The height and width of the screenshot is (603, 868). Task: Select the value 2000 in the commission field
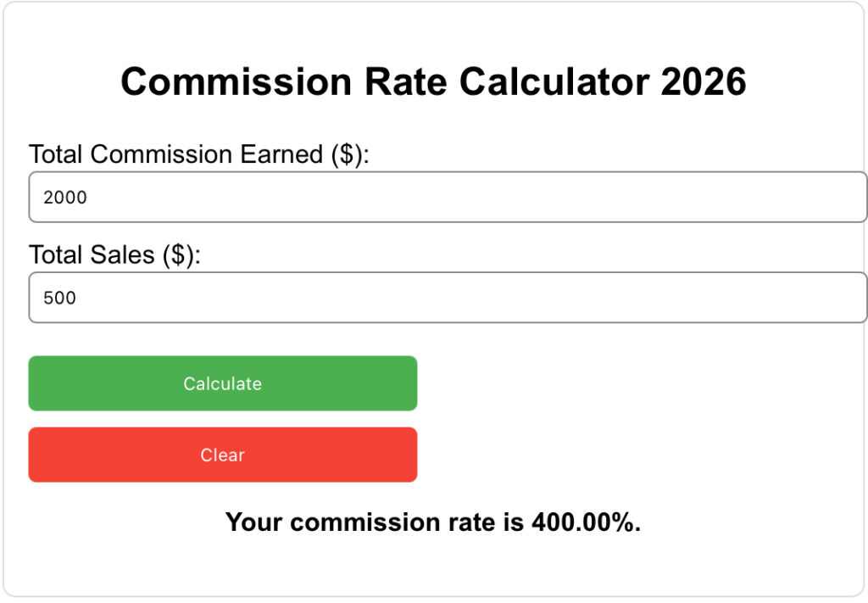pos(65,197)
